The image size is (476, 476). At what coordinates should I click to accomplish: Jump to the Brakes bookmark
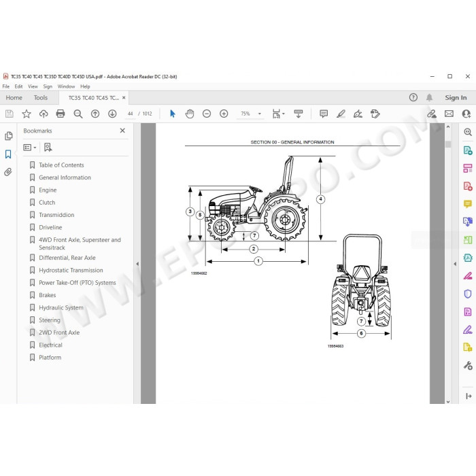pyautogui.click(x=48, y=295)
